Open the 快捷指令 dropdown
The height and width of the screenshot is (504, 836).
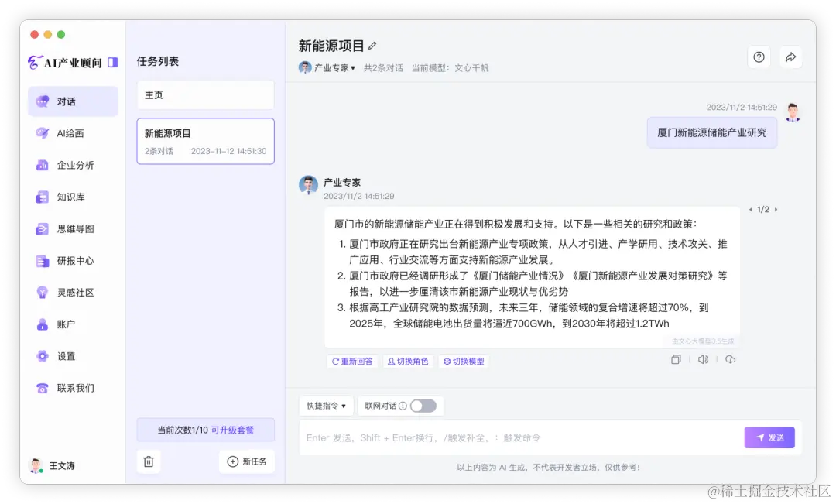click(x=325, y=405)
